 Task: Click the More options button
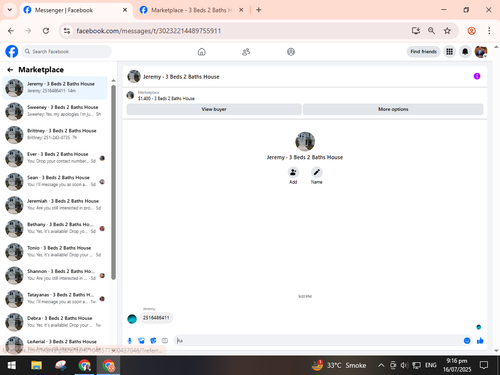393,109
